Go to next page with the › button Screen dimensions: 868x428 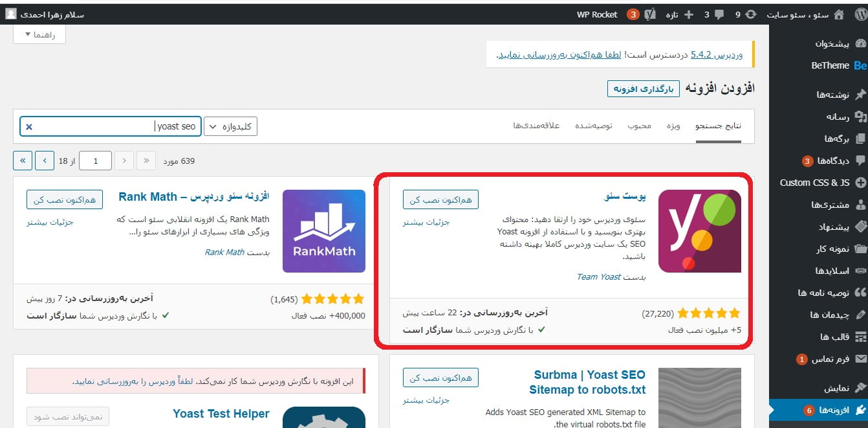coord(45,161)
